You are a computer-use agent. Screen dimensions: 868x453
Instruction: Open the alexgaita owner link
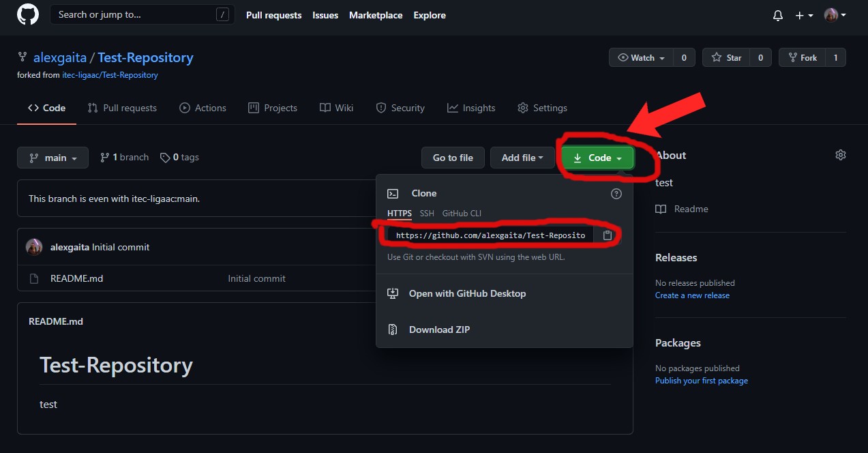[59, 57]
